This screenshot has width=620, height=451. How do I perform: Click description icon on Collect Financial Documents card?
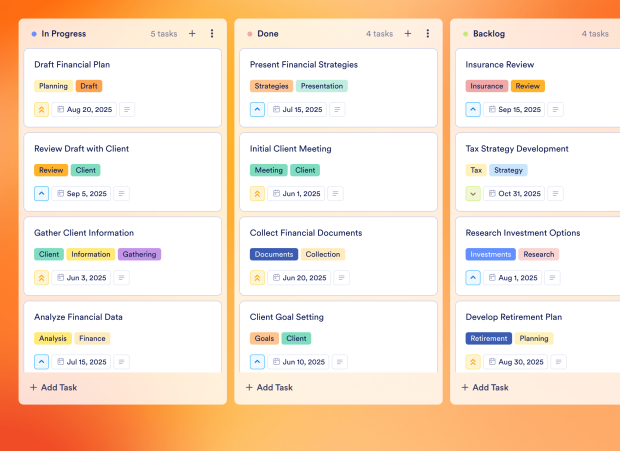[x=343, y=277]
